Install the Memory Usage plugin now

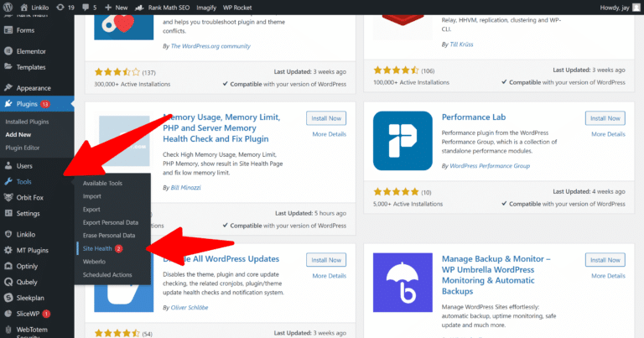coord(326,118)
